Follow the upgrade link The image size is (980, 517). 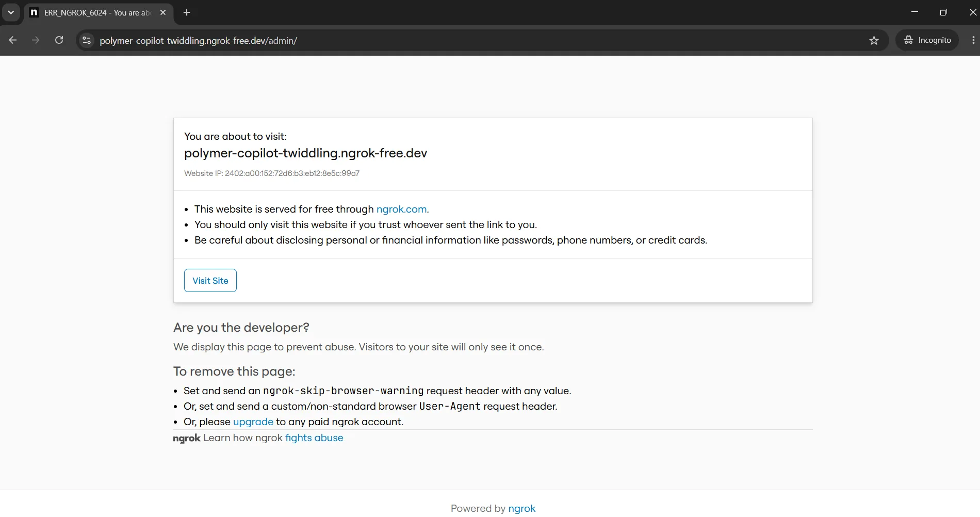pos(253,422)
